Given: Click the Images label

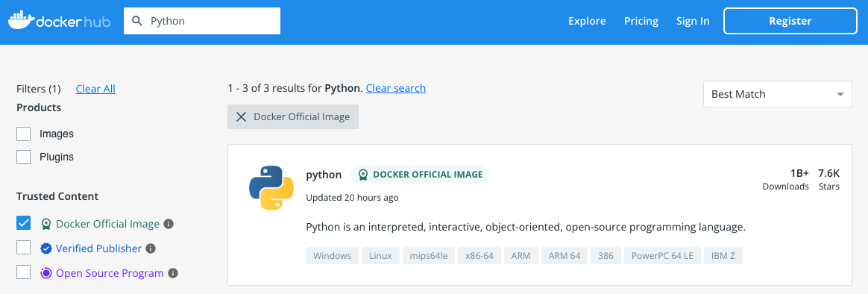Looking at the screenshot, I should (57, 134).
